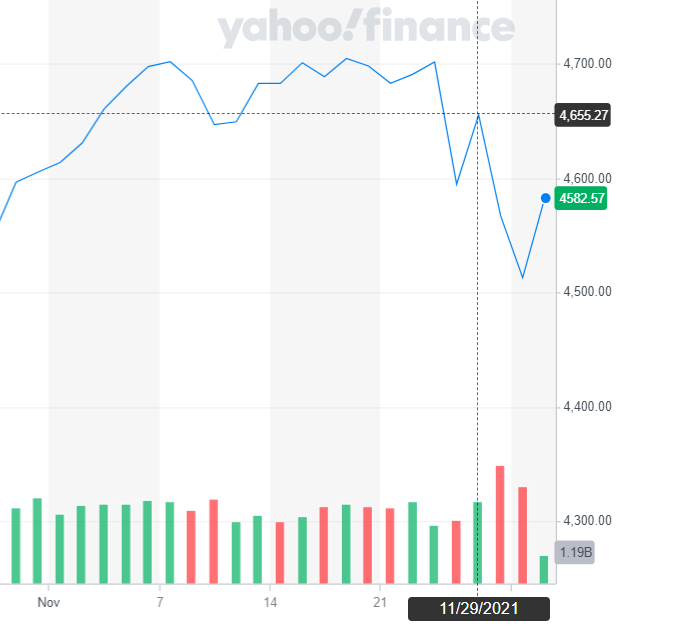Click the shortest green volume bar at far right
The width and height of the screenshot is (693, 639).
pos(544,569)
